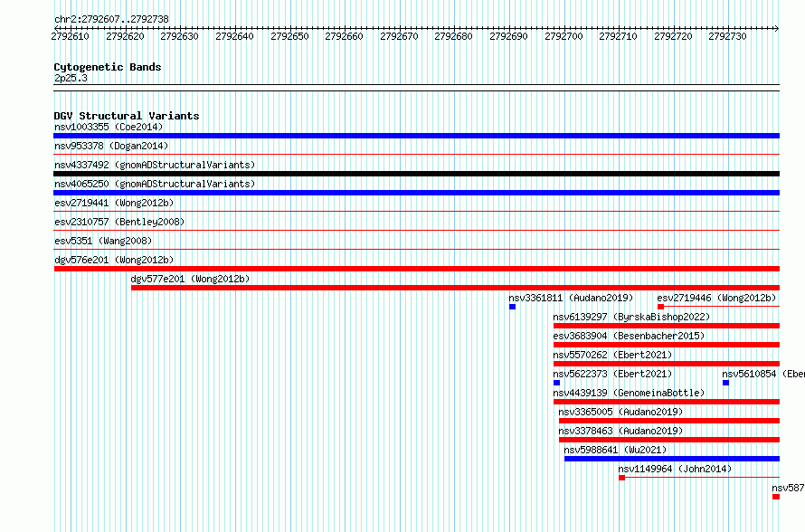Click the small blue nsv3361811 marker
The image size is (805, 532).
[512, 307]
